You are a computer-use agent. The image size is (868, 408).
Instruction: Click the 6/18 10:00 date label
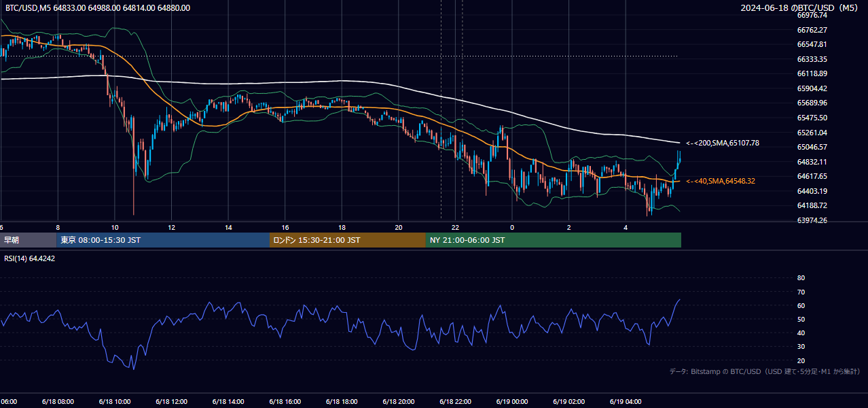point(115,402)
